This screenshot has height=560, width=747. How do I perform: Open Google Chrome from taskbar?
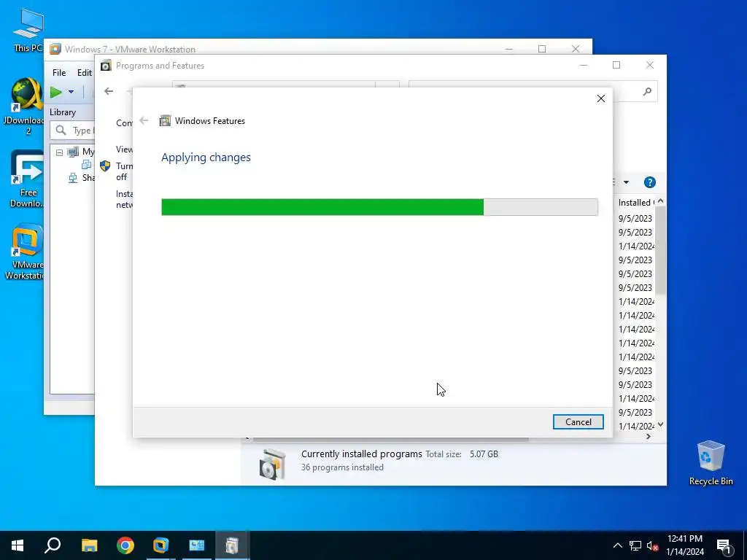click(x=125, y=545)
